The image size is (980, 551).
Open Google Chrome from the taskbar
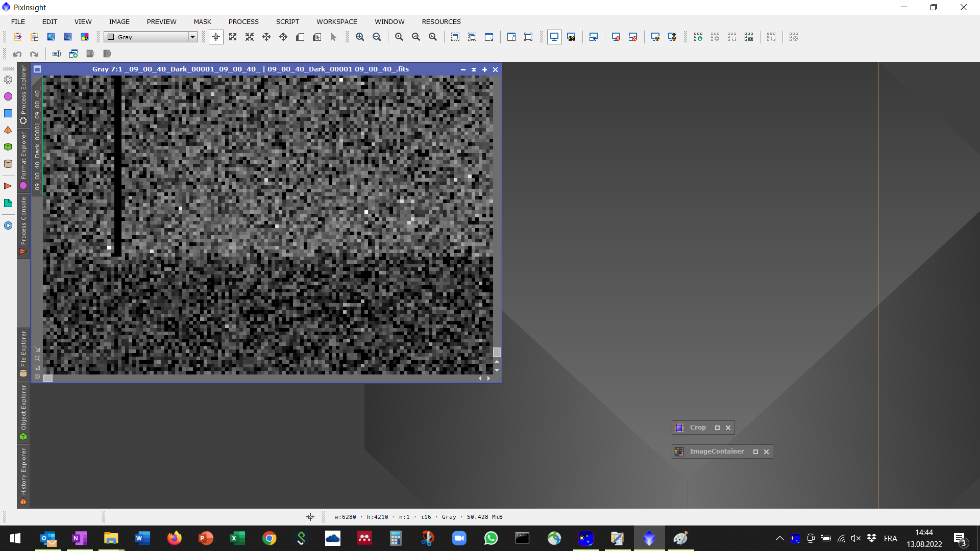coord(269,538)
